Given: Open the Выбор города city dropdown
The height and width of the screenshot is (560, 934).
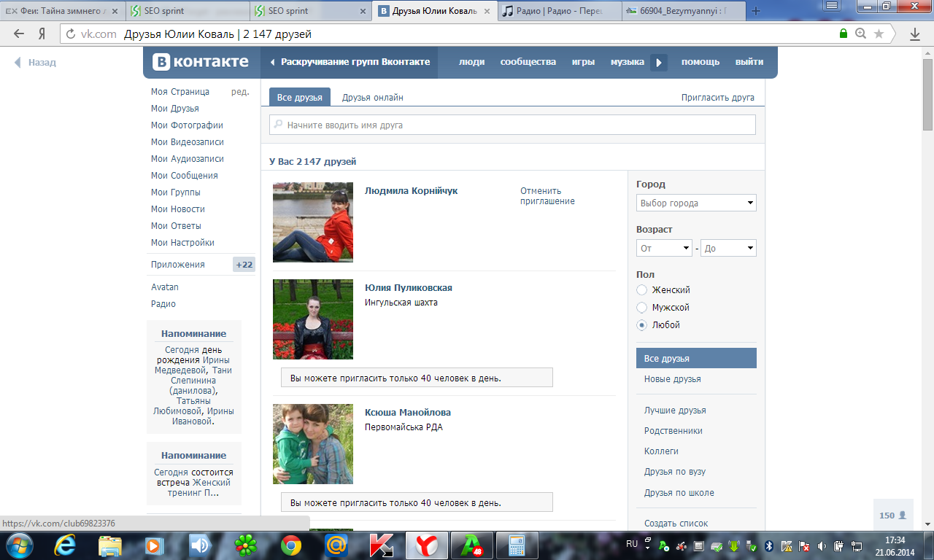Looking at the screenshot, I should pos(696,203).
